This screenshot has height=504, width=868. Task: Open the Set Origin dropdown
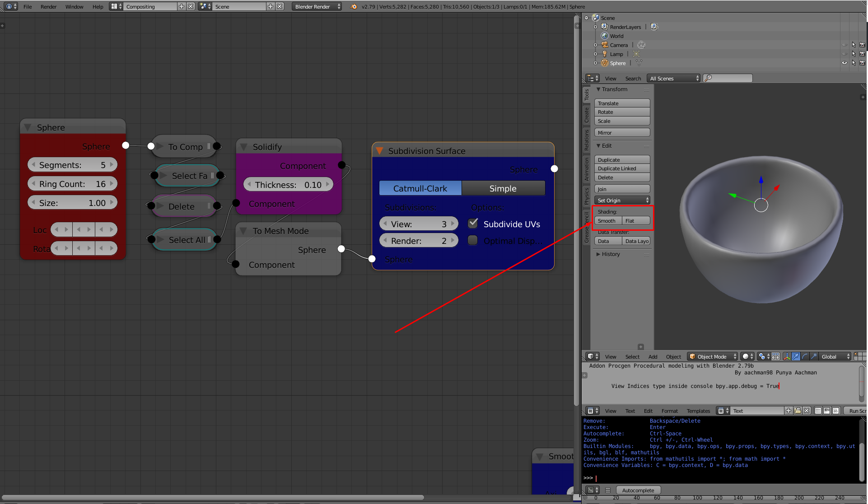(622, 200)
